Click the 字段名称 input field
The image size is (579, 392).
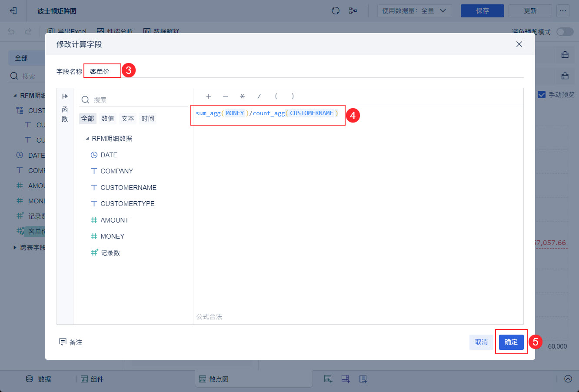[x=303, y=71]
